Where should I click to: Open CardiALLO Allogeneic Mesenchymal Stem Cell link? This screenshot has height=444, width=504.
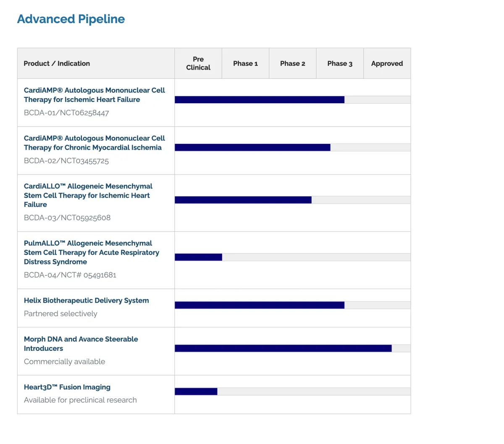pyautogui.click(x=88, y=195)
